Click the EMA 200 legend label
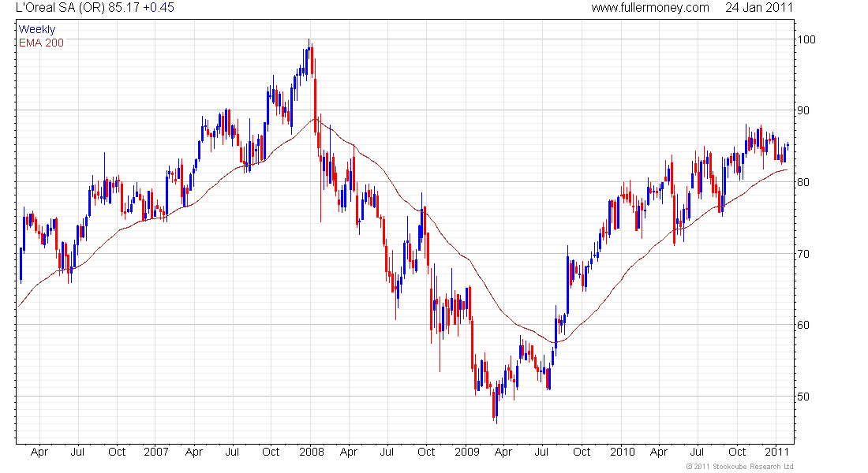 pos(42,43)
